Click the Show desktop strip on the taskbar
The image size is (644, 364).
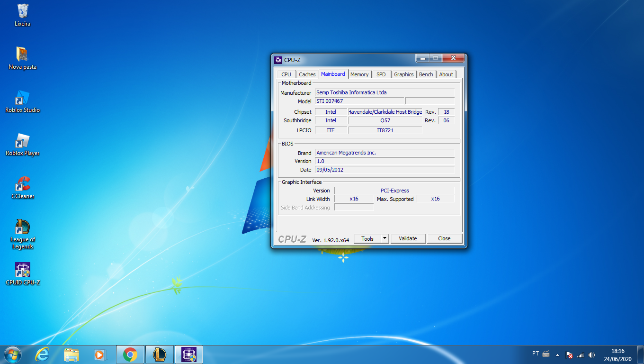(x=641, y=355)
